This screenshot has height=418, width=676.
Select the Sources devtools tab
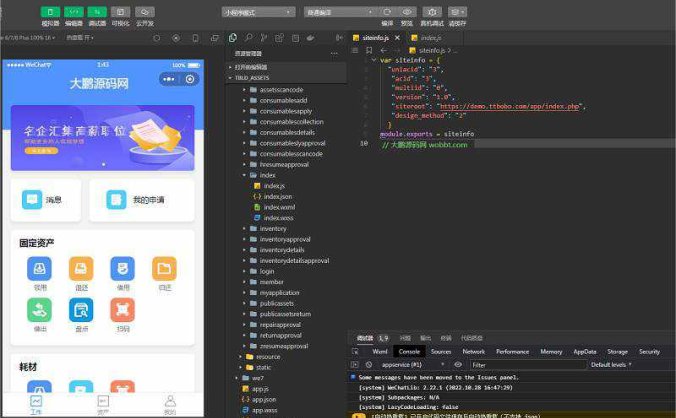441,352
